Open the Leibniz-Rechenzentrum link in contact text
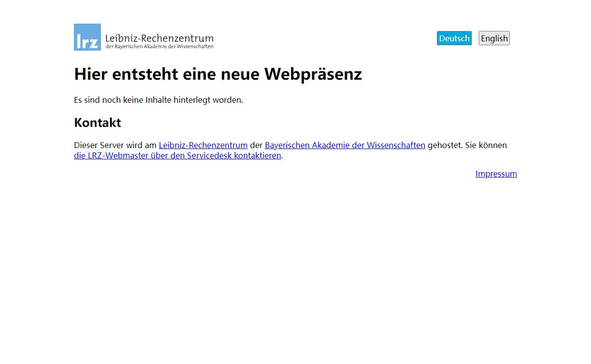 coord(203,145)
